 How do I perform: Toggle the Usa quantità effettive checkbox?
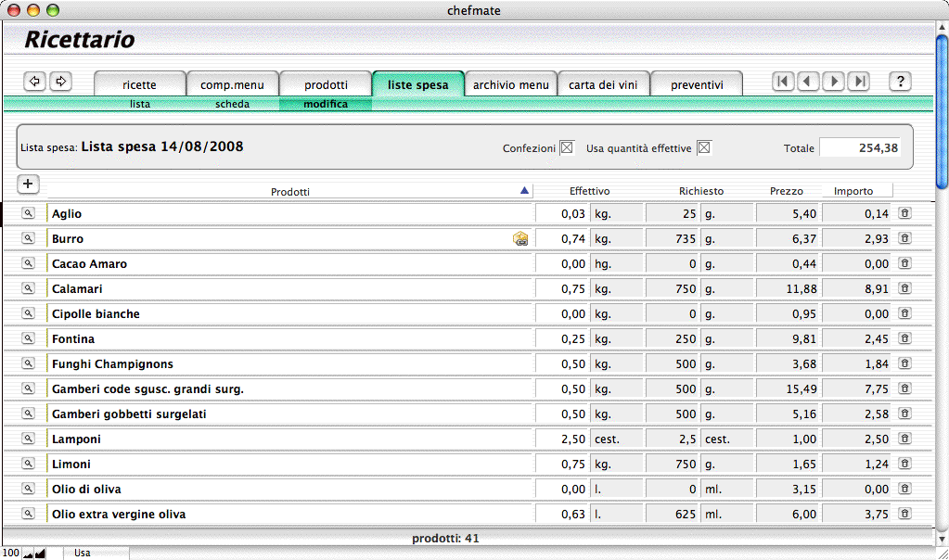click(704, 147)
